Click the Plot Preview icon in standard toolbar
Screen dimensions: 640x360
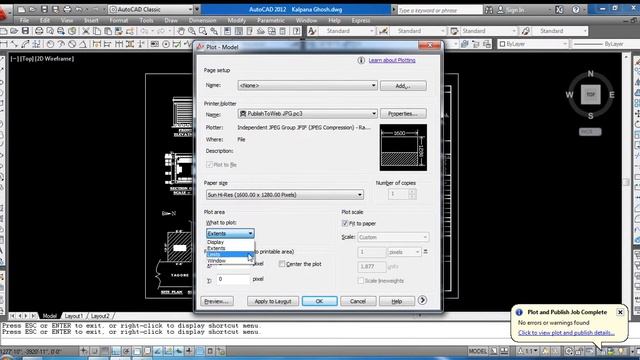click(x=50, y=31)
